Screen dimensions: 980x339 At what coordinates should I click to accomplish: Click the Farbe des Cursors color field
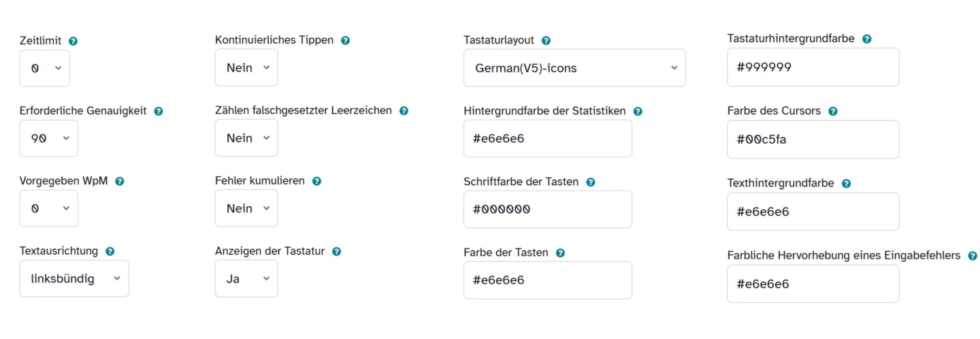tap(813, 140)
